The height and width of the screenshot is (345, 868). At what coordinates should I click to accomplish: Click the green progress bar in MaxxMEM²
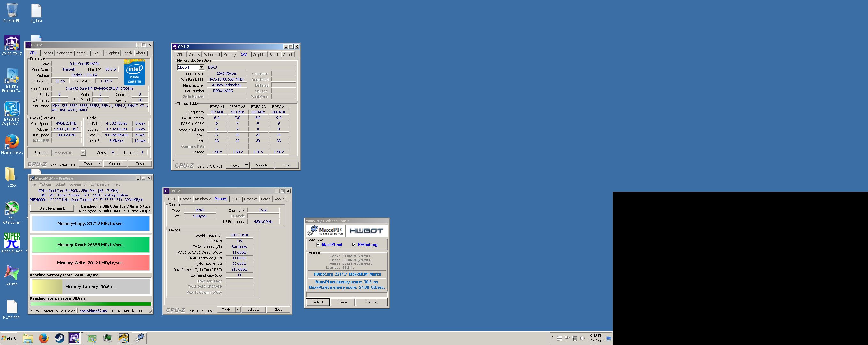point(90,304)
